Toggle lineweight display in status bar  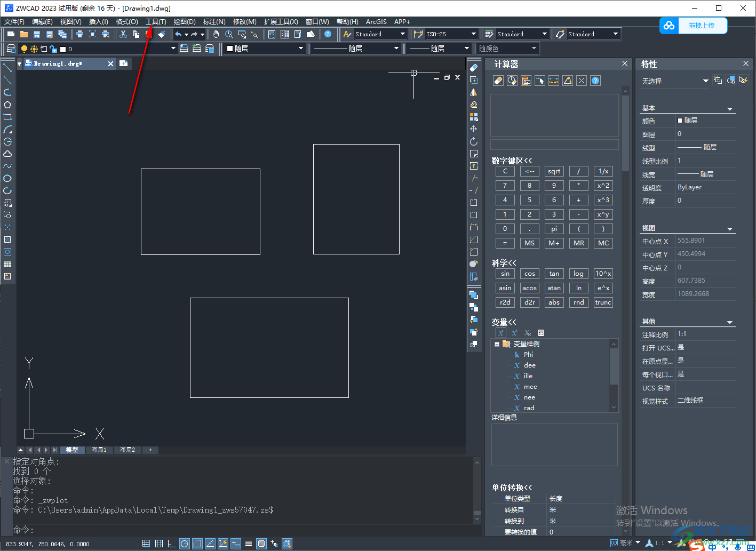pyautogui.click(x=249, y=544)
